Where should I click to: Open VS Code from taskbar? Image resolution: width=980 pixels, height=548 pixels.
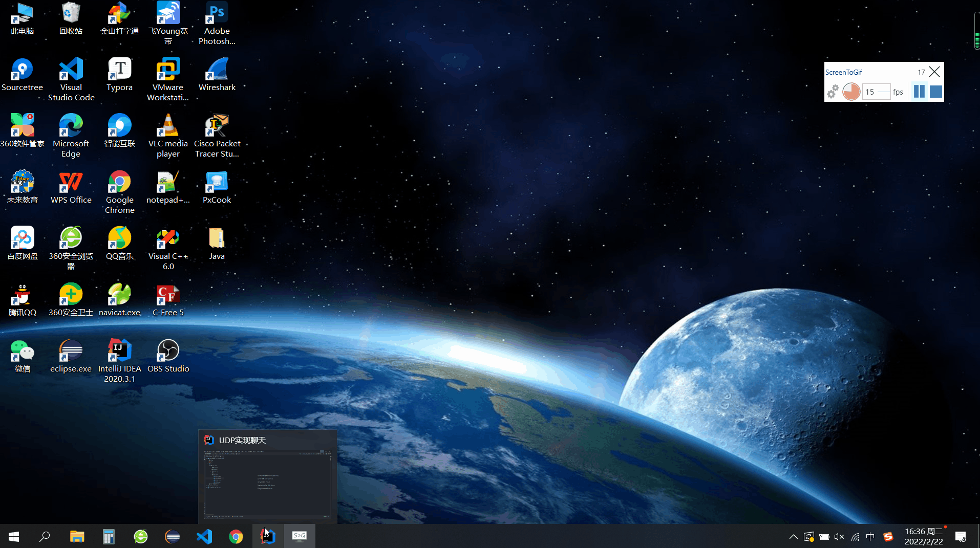(x=204, y=536)
